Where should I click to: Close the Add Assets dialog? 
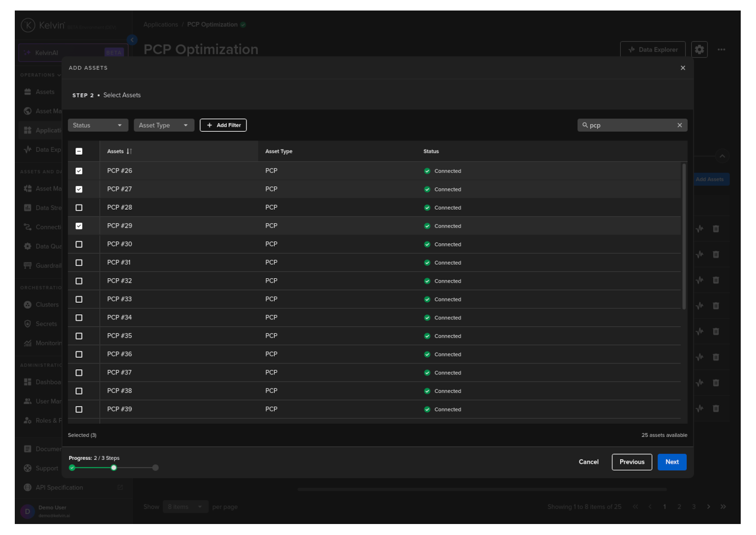(682, 68)
